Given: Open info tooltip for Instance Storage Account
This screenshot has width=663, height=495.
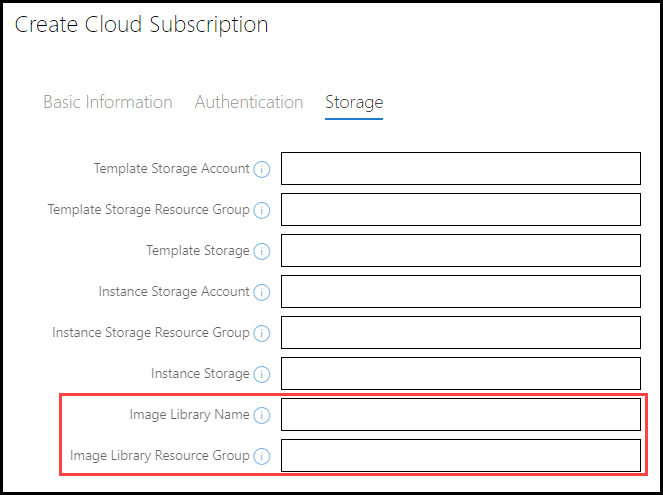Looking at the screenshot, I should point(262,292).
